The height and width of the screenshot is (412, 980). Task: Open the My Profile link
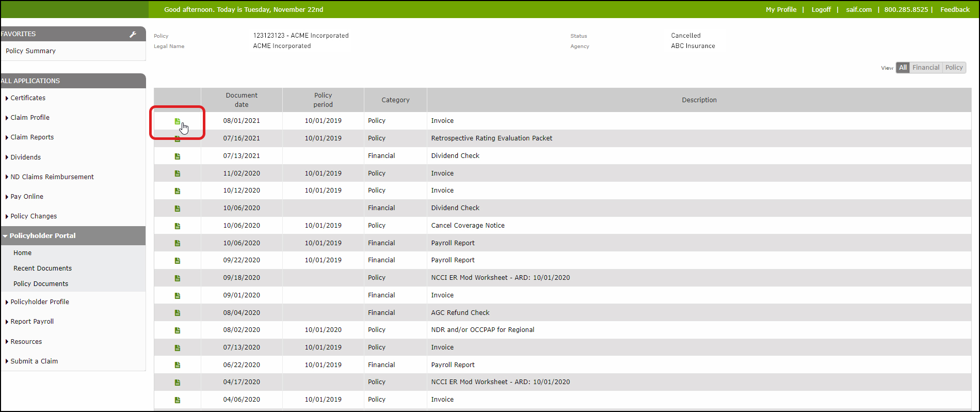pos(781,10)
